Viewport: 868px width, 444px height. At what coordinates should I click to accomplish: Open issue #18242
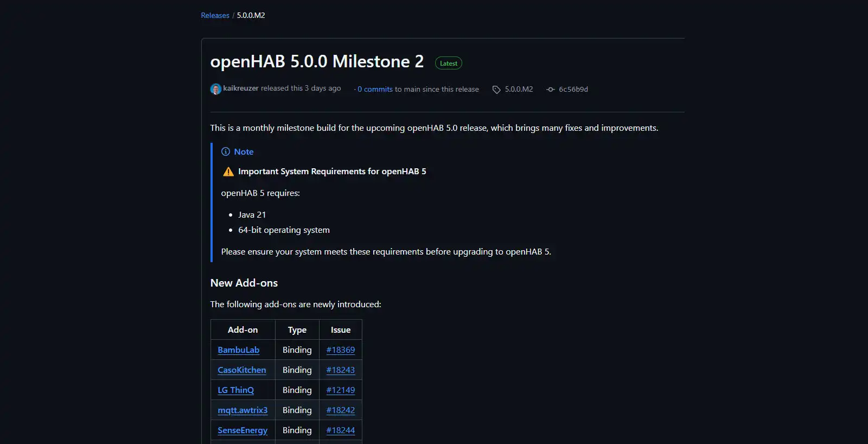pyautogui.click(x=341, y=410)
